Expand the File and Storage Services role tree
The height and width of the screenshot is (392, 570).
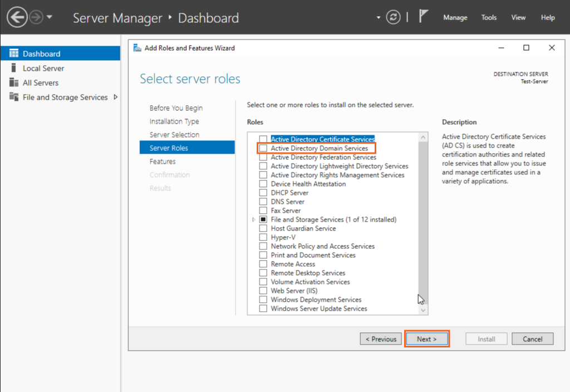click(x=254, y=219)
